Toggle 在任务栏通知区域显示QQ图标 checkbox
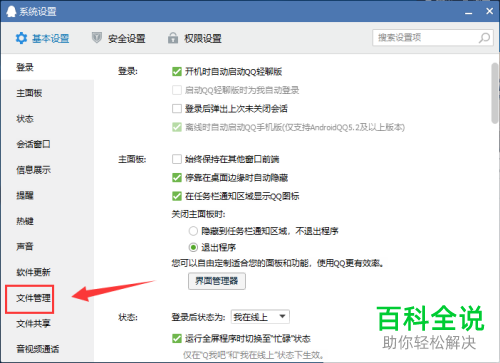 pyautogui.click(x=177, y=196)
